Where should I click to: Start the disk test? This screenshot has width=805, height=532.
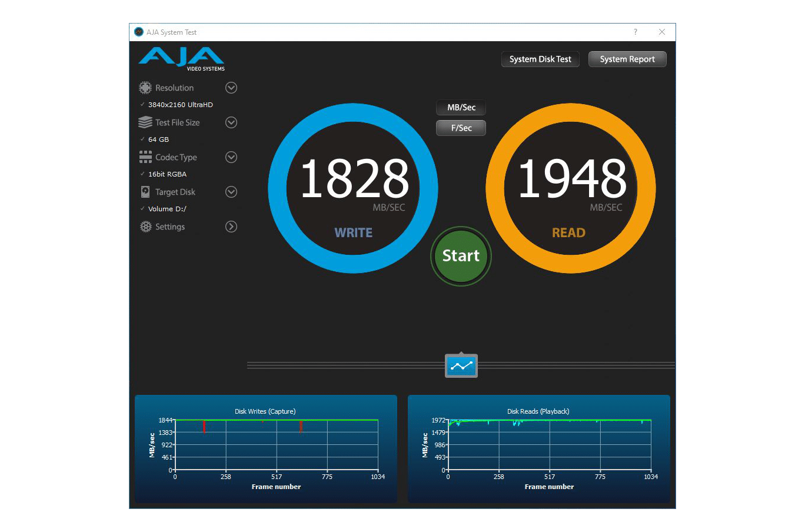click(461, 256)
